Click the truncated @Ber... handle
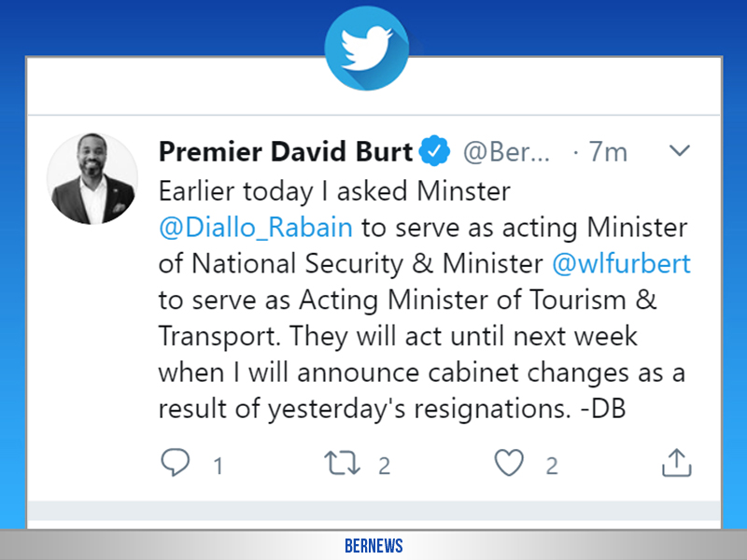This screenshot has height=560, width=747. point(508,151)
